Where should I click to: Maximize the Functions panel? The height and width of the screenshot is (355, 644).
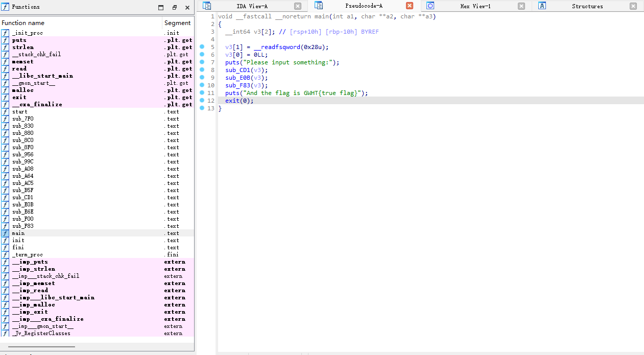click(x=161, y=8)
